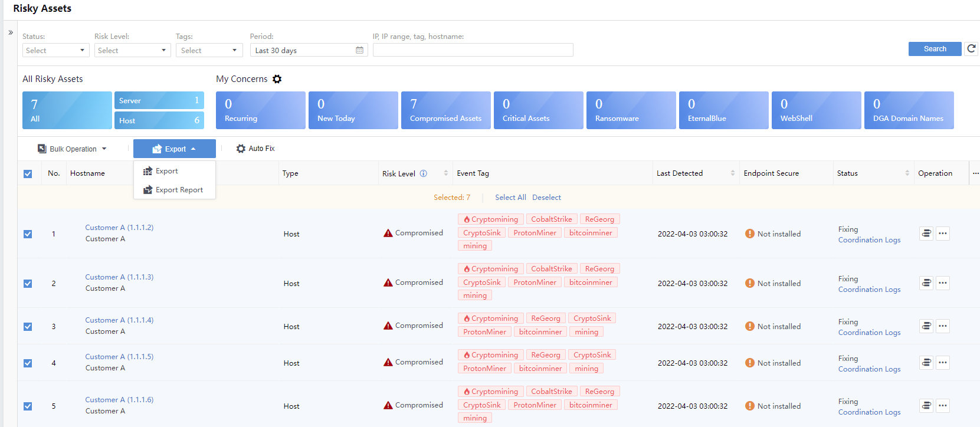This screenshot has width=980, height=427.
Task: Click the My Concerns settings gear icon
Action: tap(277, 79)
